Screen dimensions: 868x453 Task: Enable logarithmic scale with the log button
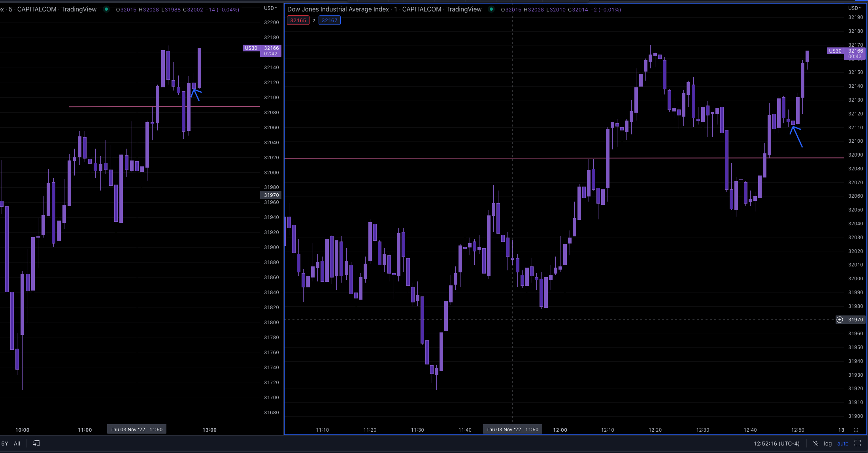tap(827, 443)
